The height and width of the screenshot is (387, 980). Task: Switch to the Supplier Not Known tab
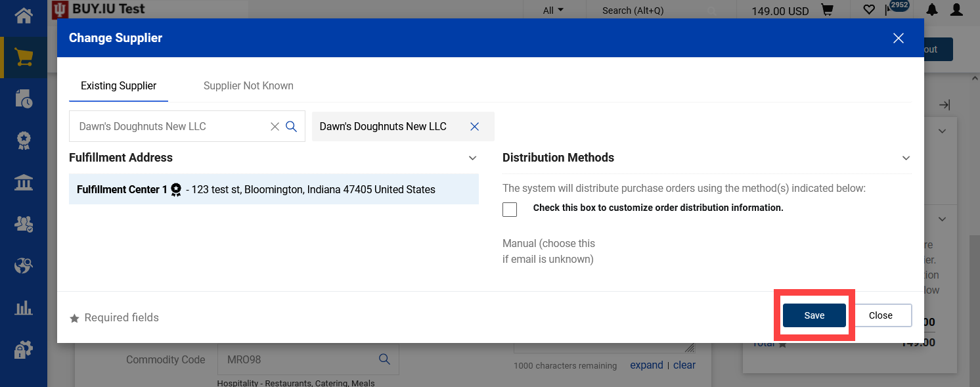tap(248, 86)
